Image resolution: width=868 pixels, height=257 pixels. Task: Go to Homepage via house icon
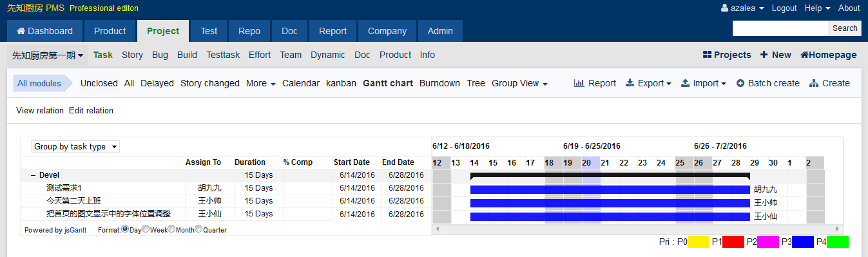point(804,55)
